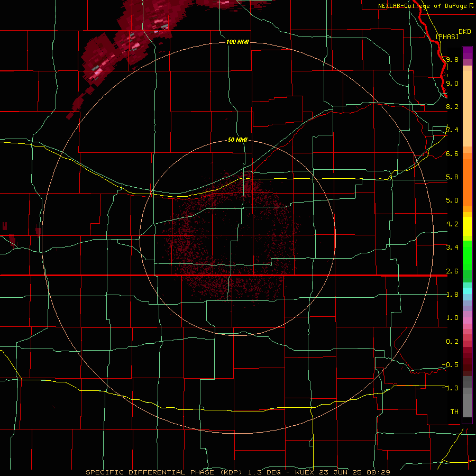Click the 3.4 color scale value
This screenshot has width=476, height=476.
(x=452, y=248)
